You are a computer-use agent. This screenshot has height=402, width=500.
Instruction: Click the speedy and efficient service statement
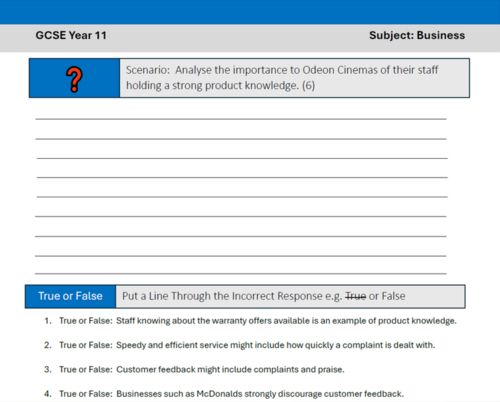click(276, 345)
